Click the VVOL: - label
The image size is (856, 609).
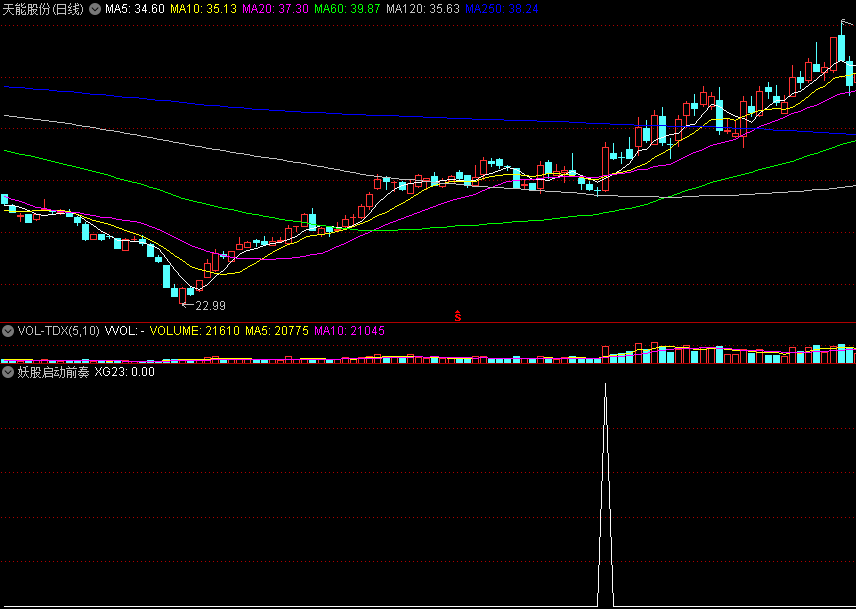pyautogui.click(x=124, y=331)
